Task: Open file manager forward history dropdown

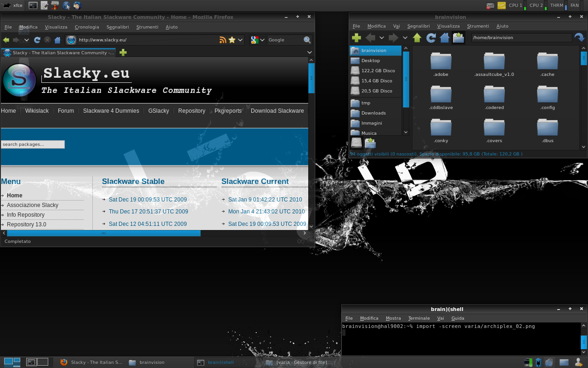Action: [405, 38]
